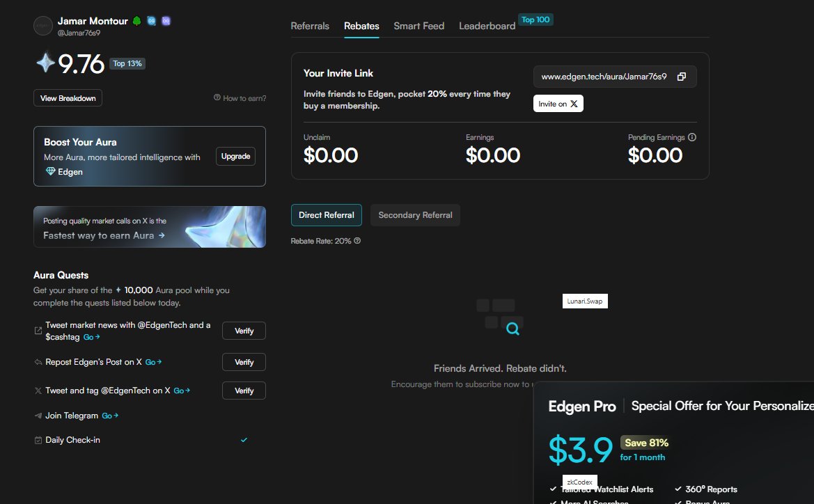Click the Save 81% badge
The height and width of the screenshot is (504, 814).
pos(645,443)
